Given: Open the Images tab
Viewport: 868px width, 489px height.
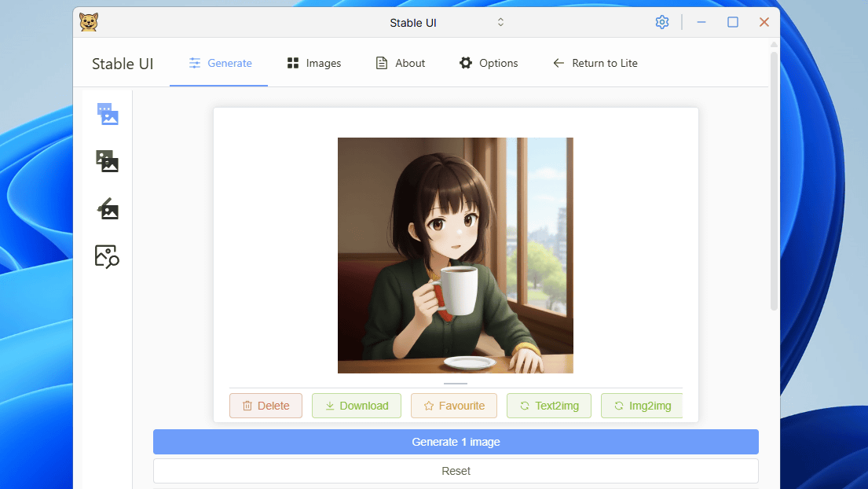Looking at the screenshot, I should point(314,63).
